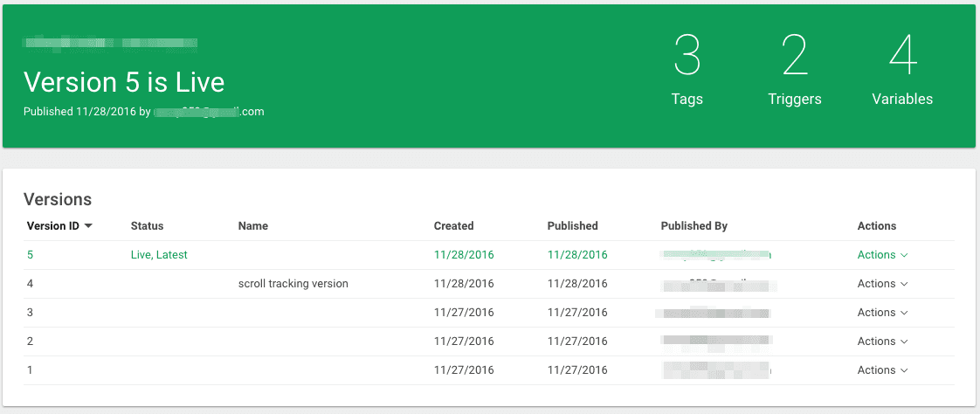The height and width of the screenshot is (414, 980).
Task: Click version 1 created date 11/27/2016
Action: (464, 369)
